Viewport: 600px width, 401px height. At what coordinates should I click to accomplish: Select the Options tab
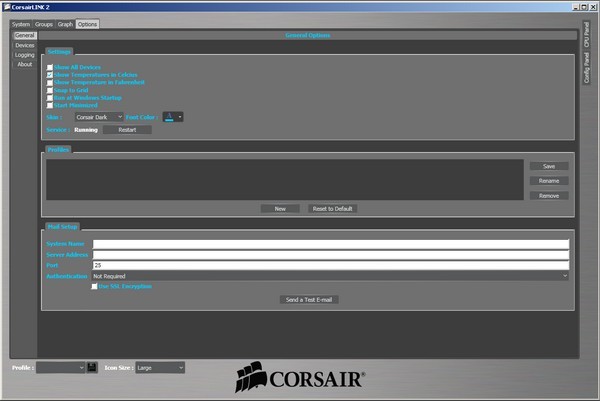[87, 24]
